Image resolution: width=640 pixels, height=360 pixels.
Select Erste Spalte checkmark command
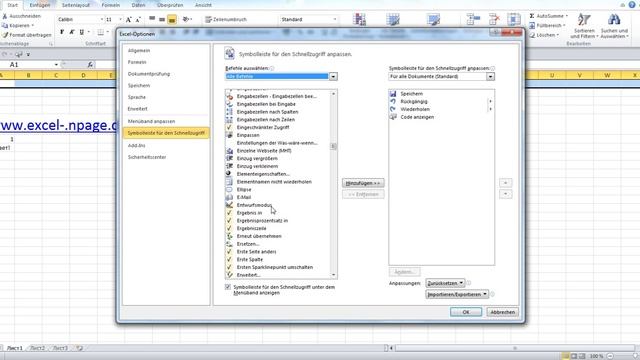[229, 259]
